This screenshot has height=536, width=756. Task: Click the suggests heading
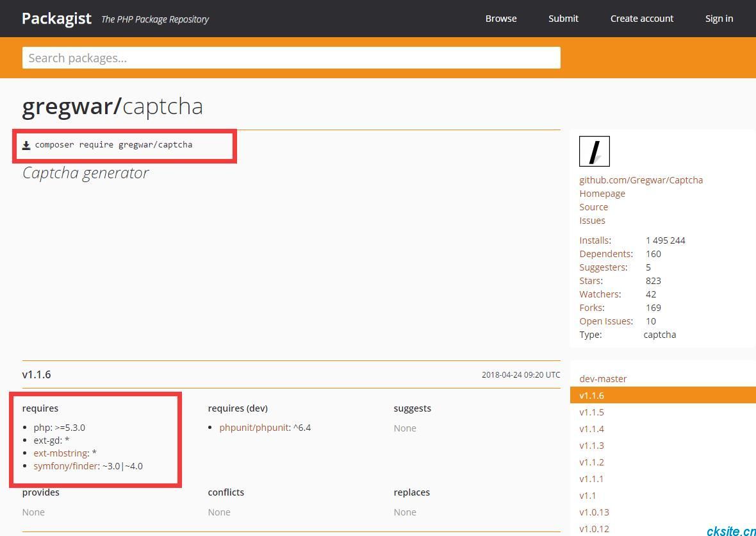pos(412,408)
